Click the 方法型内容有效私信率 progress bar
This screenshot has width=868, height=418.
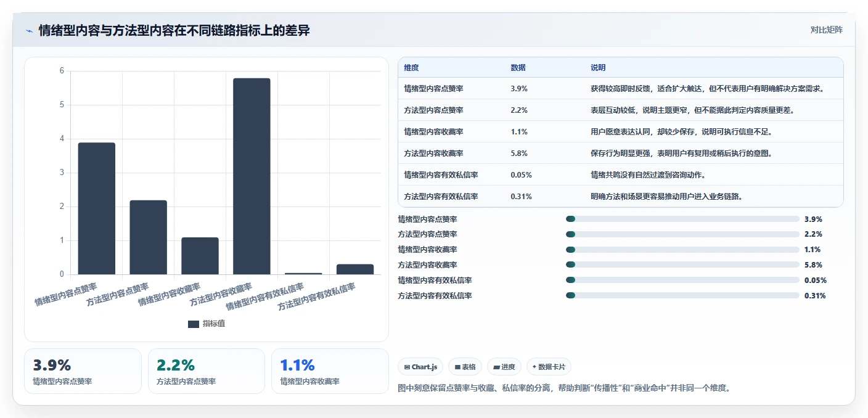[682, 296]
